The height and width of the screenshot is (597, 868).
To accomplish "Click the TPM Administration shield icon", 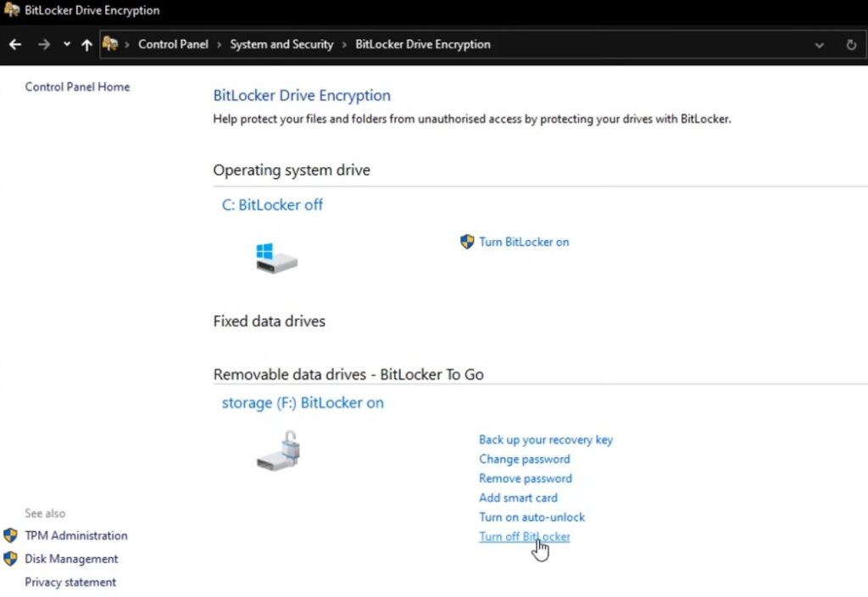I will [10, 536].
